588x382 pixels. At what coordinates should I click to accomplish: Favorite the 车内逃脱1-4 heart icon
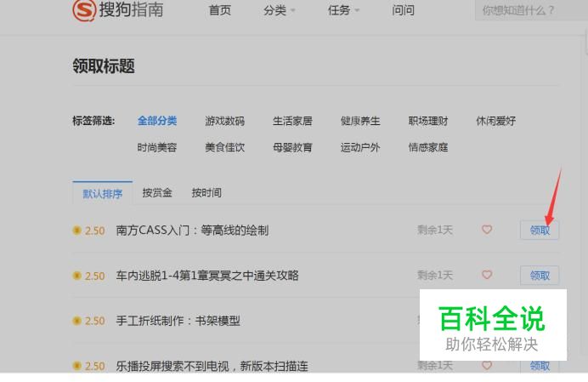pos(487,275)
